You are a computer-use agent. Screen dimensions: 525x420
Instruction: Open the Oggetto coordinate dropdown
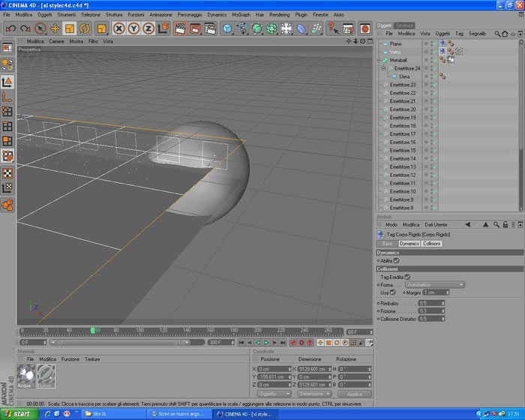[274, 394]
